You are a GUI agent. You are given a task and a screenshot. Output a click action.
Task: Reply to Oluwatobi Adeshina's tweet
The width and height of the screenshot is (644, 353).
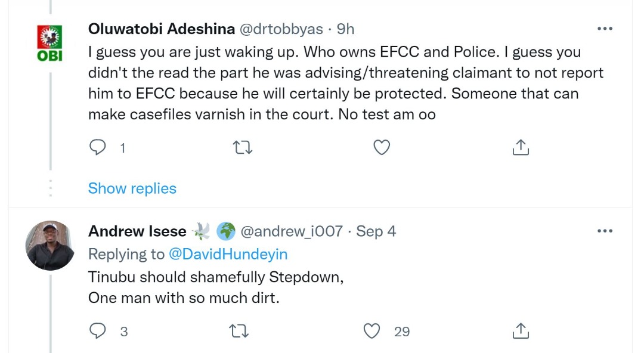[97, 147]
